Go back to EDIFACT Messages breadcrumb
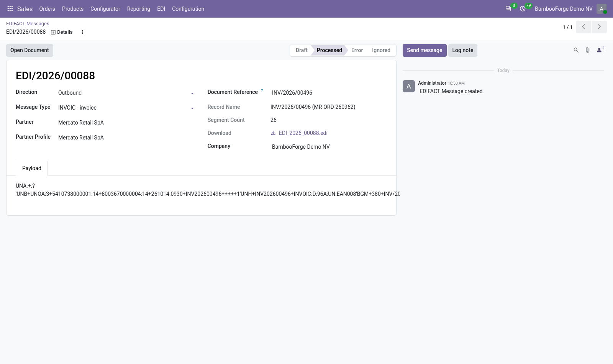This screenshot has height=364, width=613. [x=28, y=24]
